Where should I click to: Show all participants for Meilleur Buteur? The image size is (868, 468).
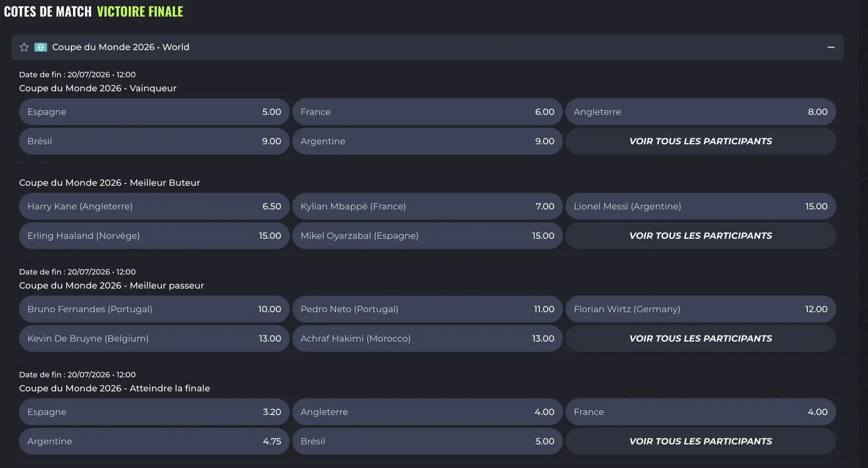click(x=701, y=236)
